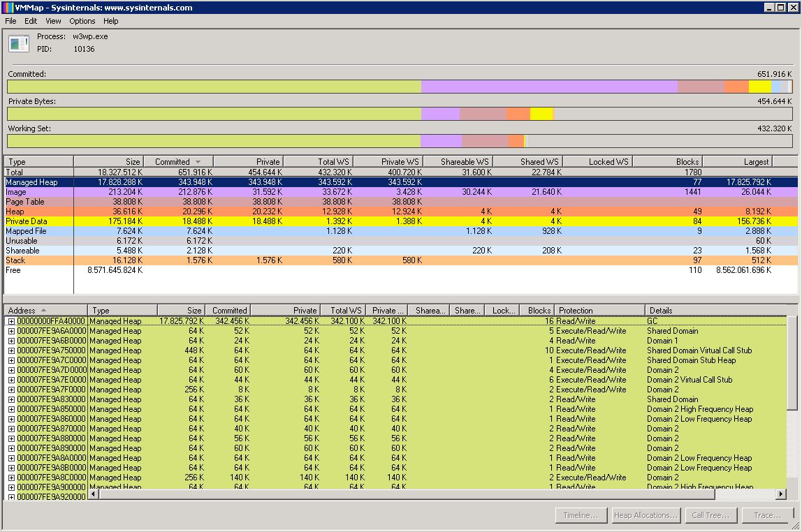Sort summary by Largest column header
The width and height of the screenshot is (802, 532).
[737, 161]
